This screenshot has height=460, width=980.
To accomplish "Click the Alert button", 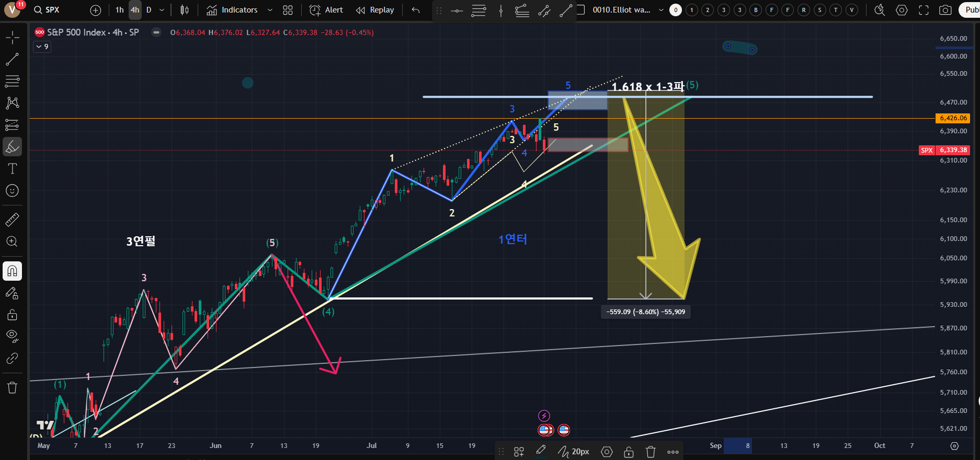I will tap(326, 10).
